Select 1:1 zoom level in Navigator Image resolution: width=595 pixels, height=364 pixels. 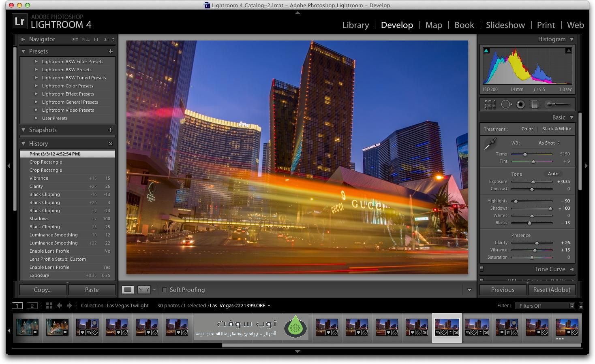96,40
